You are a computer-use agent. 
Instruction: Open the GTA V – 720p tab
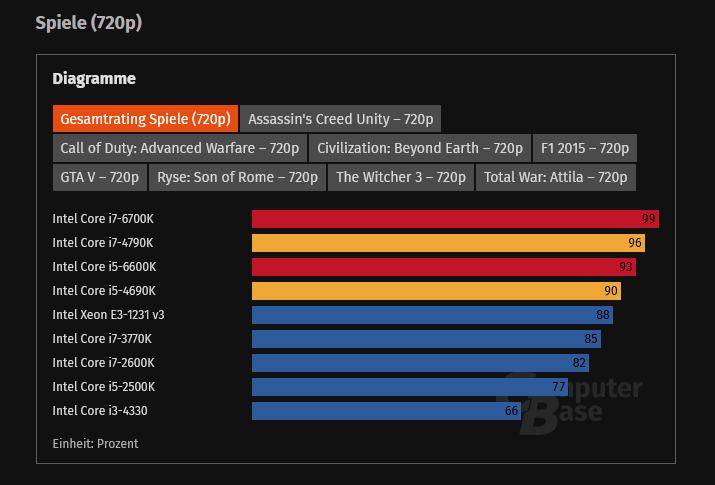pos(99,177)
